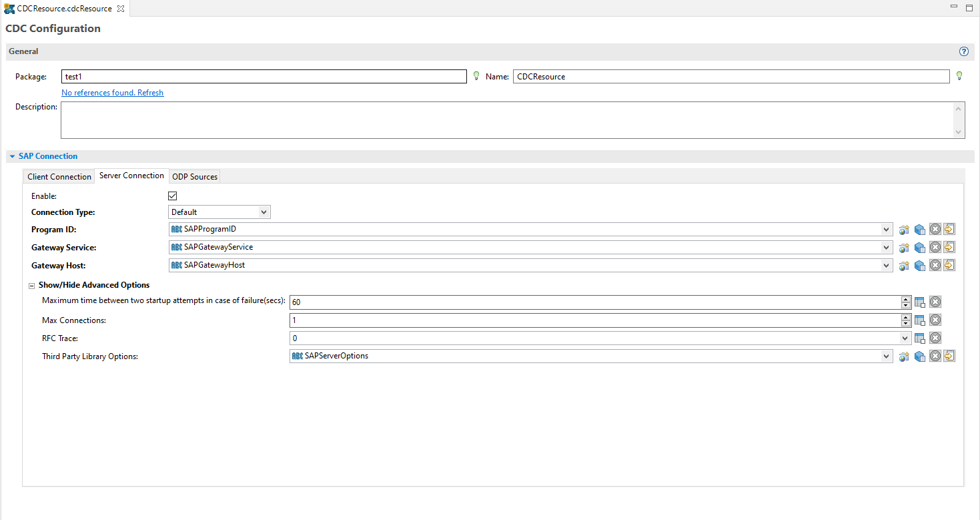Image resolution: width=980 pixels, height=520 pixels.
Task: Clear the RFC Trace property
Action: pos(935,338)
